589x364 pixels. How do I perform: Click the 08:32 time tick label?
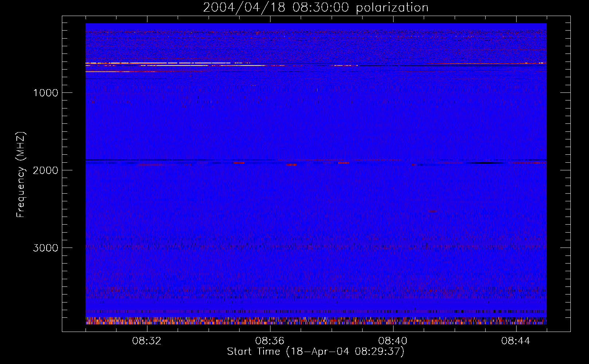pyautogui.click(x=147, y=341)
